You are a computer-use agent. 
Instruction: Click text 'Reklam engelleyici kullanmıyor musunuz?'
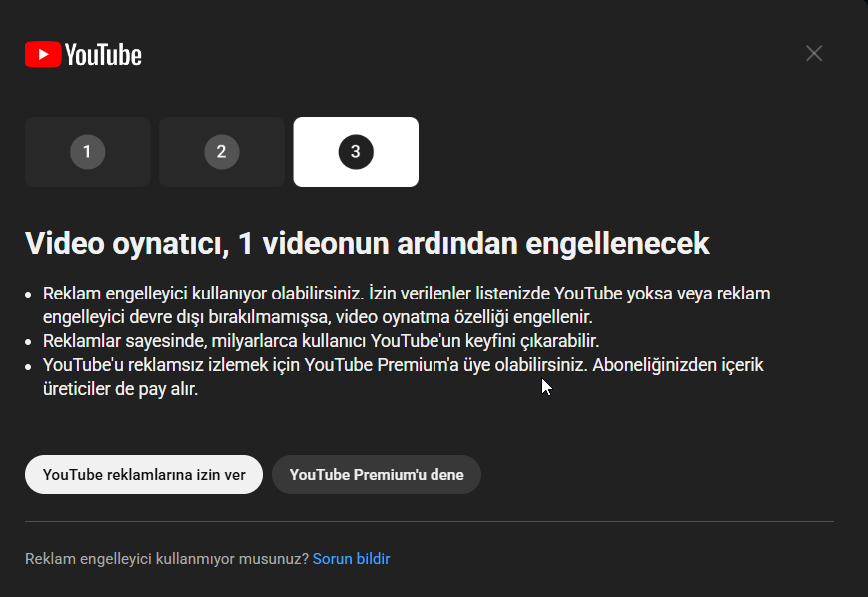click(x=167, y=559)
